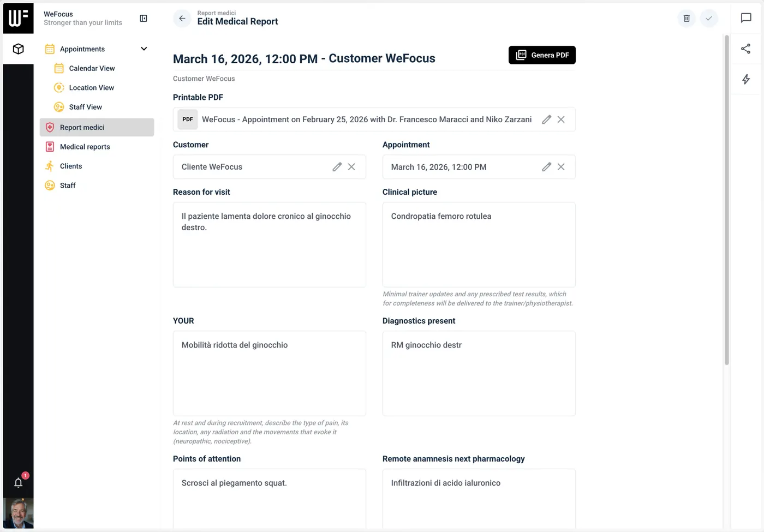Click into Clinical picture text area
Screen dimensions: 764x532
pyautogui.click(x=479, y=244)
